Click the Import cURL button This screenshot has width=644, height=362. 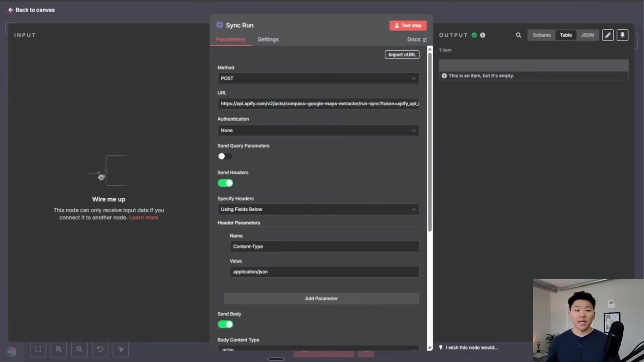[402, 55]
